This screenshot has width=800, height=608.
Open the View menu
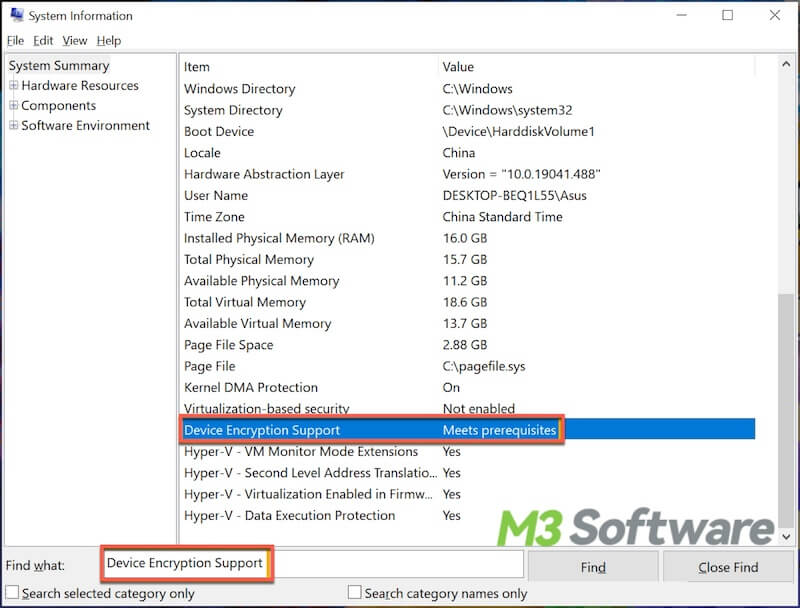point(74,41)
